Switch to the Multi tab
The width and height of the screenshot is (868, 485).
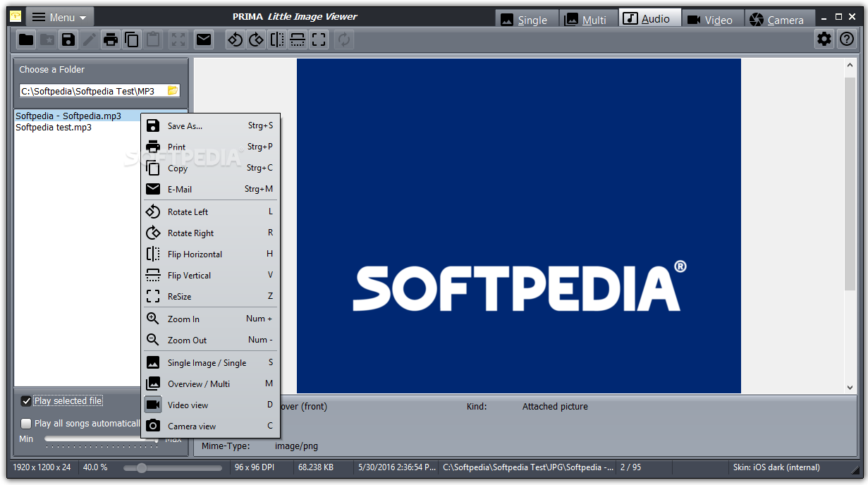589,20
